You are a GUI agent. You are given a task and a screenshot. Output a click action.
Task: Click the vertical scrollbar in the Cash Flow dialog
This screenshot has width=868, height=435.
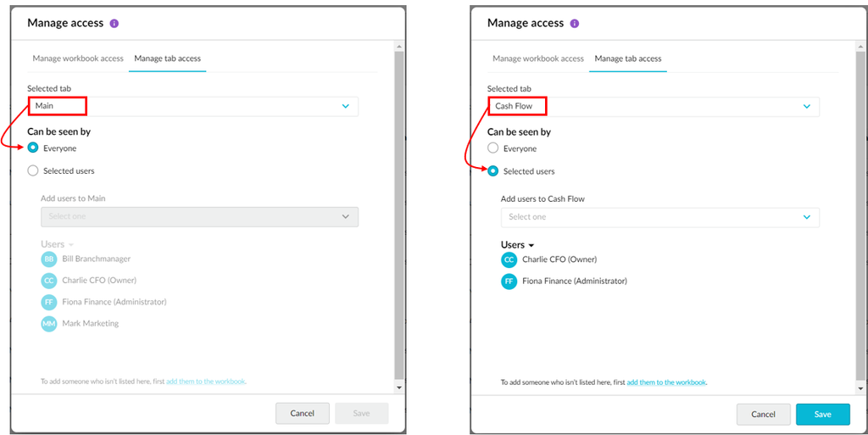[860, 212]
